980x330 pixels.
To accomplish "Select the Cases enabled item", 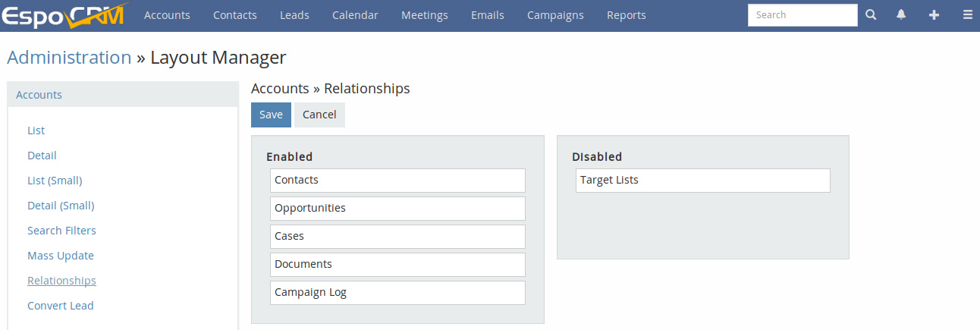I will click(x=397, y=237).
